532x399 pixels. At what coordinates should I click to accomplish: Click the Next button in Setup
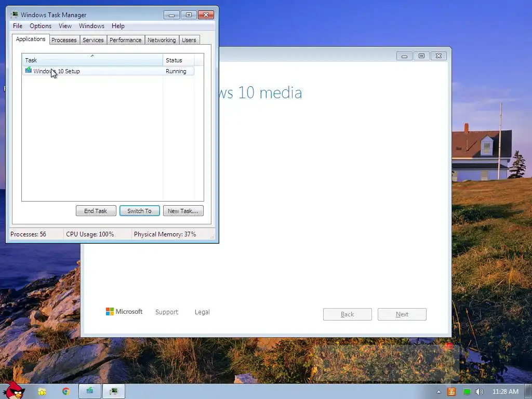click(x=402, y=314)
